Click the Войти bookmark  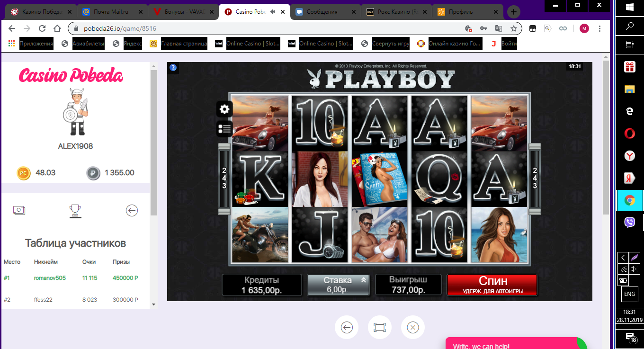503,44
